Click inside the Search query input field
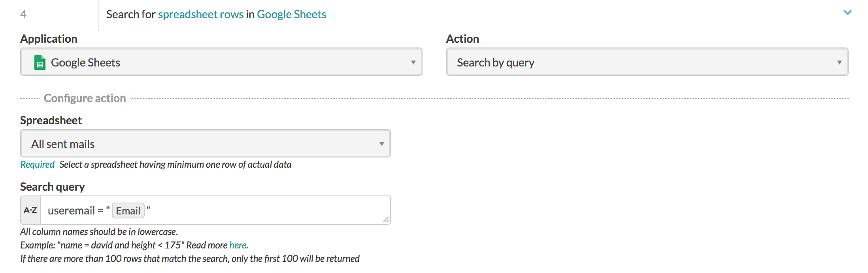This screenshot has height=273, width=868. point(215,210)
